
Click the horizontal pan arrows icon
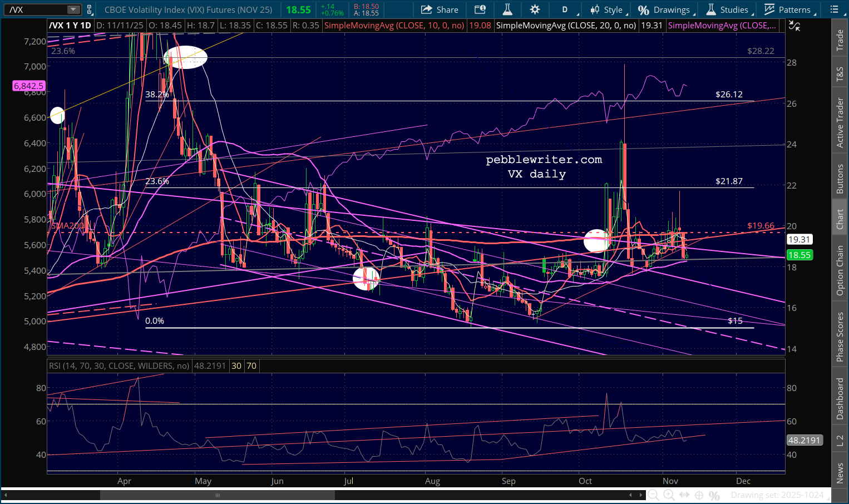coord(684,495)
